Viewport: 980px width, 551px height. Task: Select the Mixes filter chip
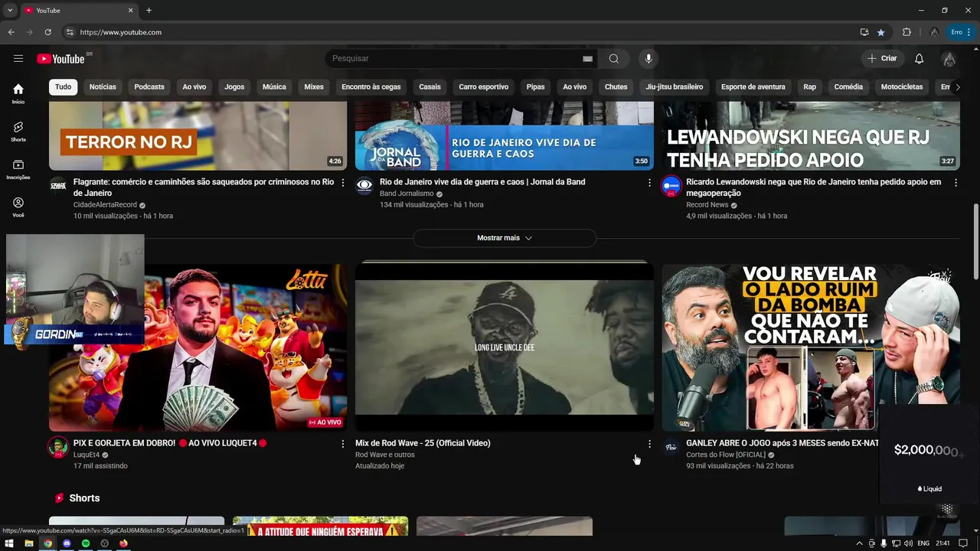pos(314,86)
